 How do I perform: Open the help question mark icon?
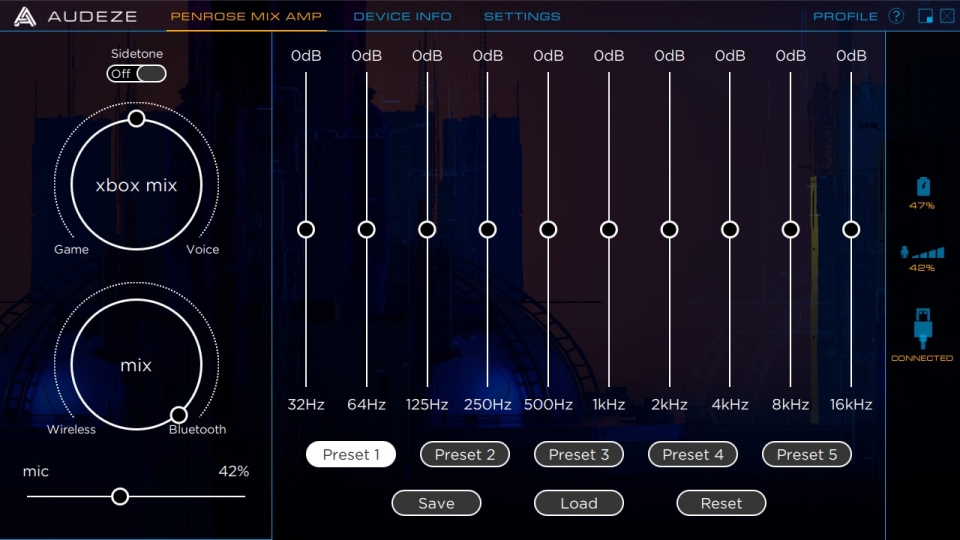(896, 16)
